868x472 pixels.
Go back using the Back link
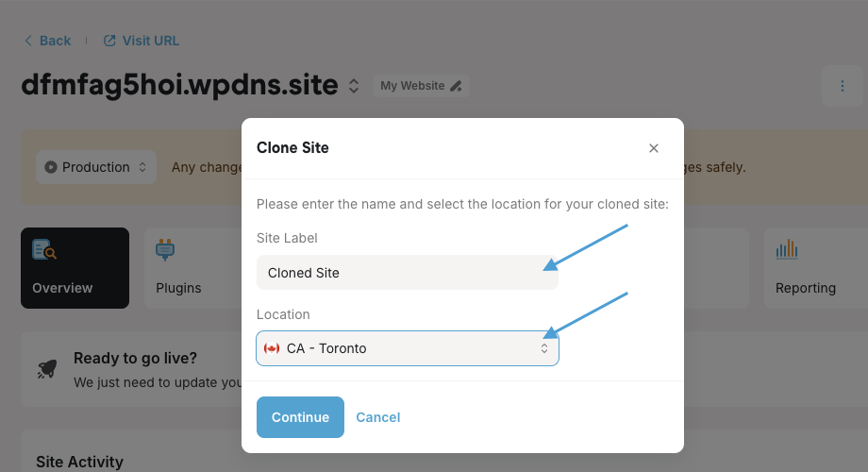[47, 41]
